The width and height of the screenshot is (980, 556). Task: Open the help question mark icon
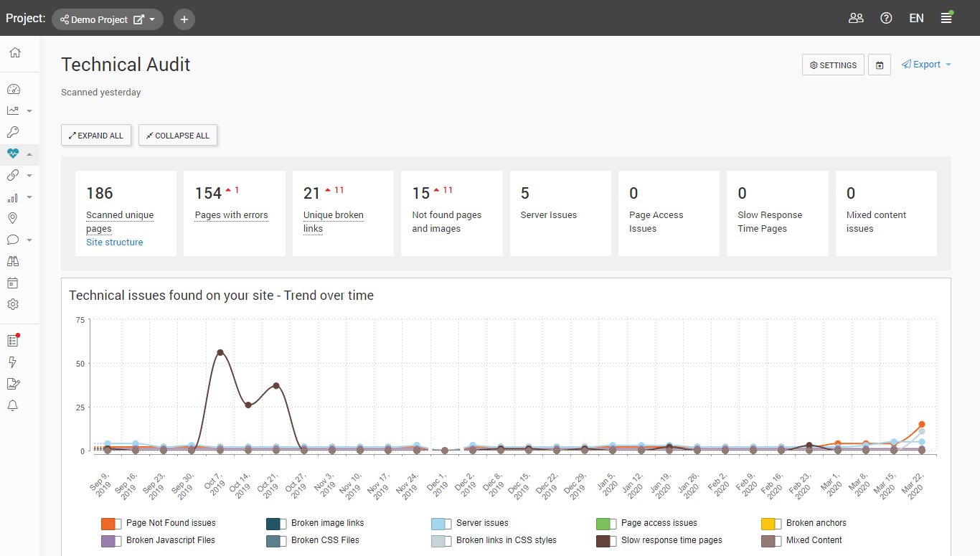point(886,19)
